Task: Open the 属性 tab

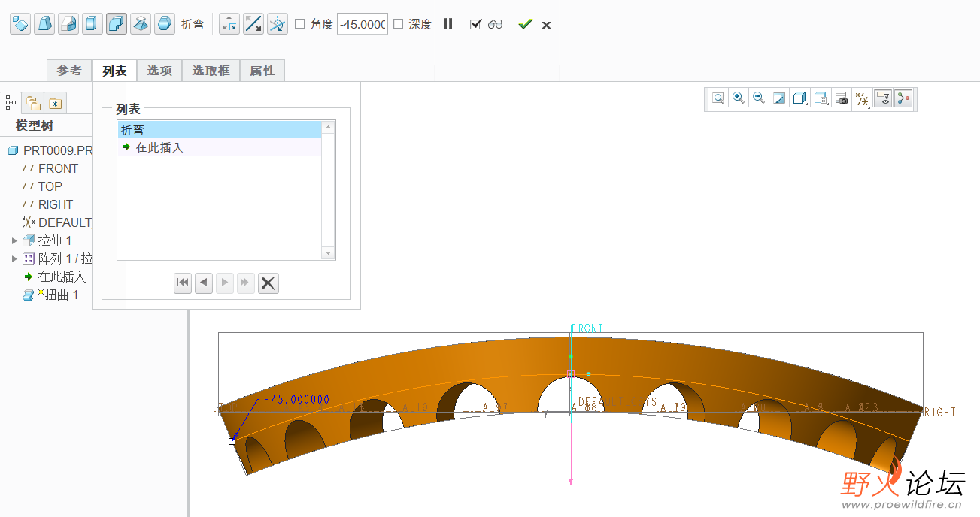Action: click(262, 71)
